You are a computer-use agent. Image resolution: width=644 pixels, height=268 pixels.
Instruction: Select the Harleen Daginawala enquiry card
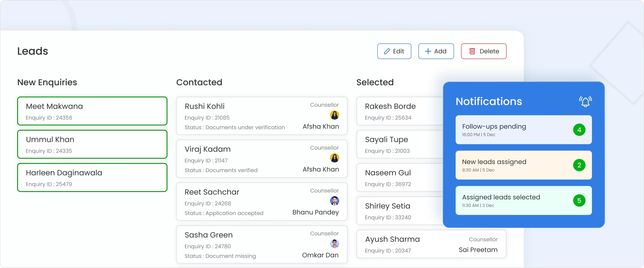point(92,178)
